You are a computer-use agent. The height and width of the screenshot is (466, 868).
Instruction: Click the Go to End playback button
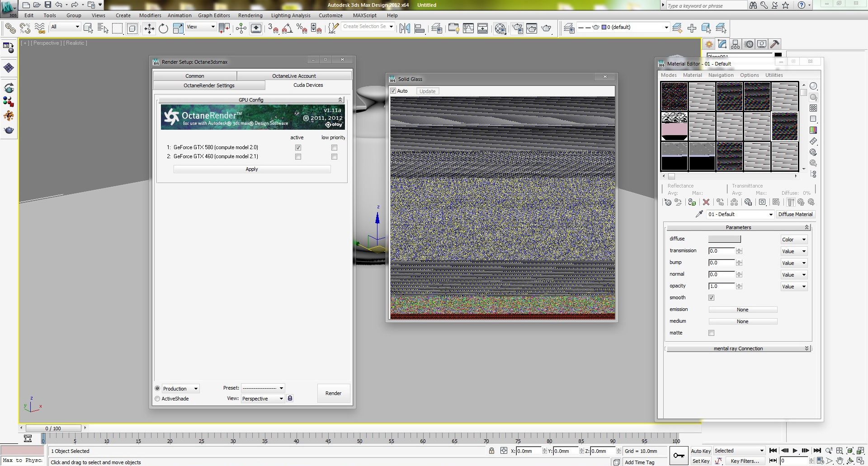817,451
